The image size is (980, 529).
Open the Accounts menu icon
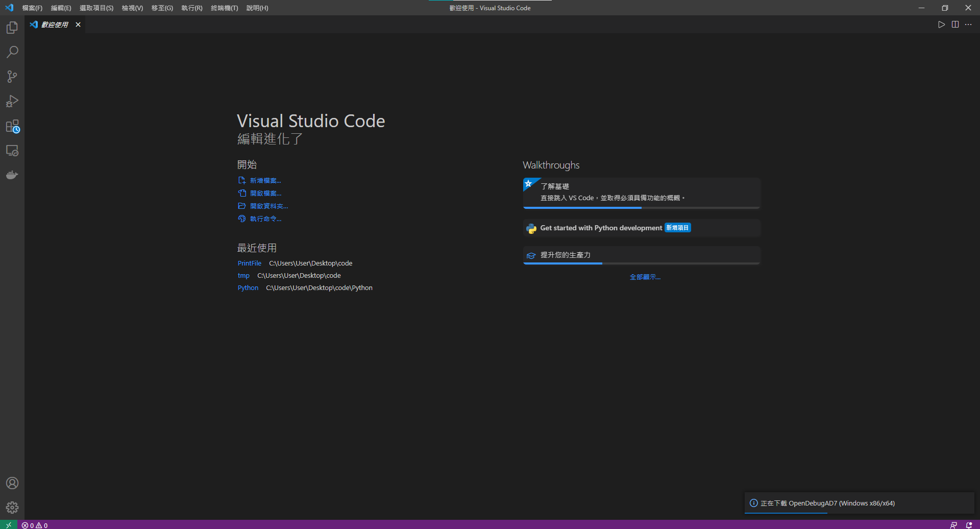click(x=12, y=483)
